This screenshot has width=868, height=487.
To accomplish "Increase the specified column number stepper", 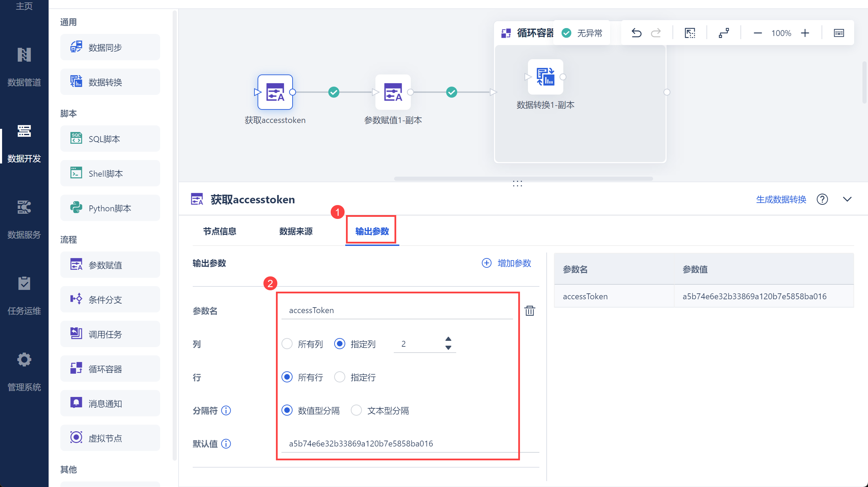I will click(x=448, y=339).
